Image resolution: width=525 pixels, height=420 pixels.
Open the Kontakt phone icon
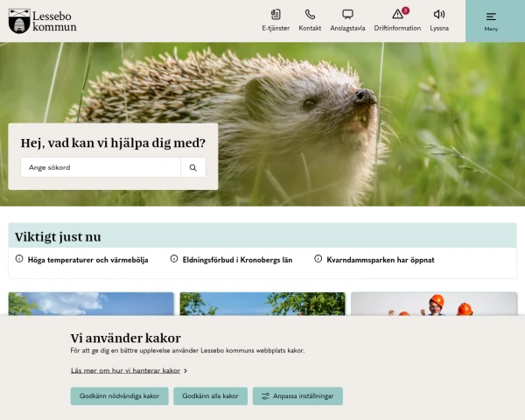pos(310,15)
